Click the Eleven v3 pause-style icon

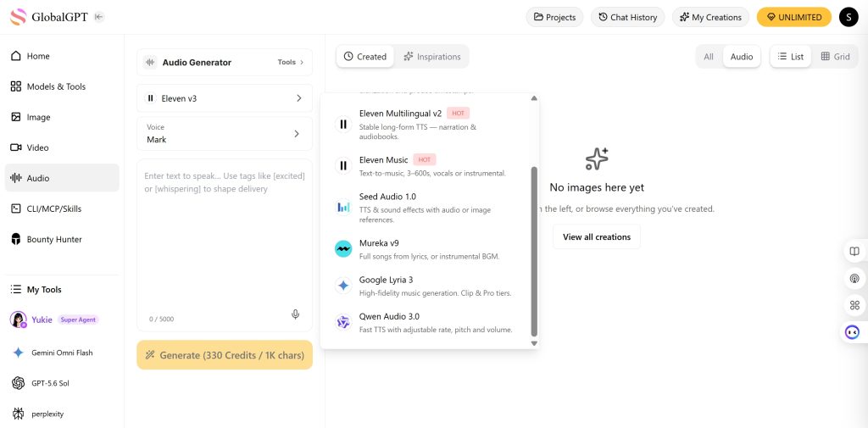(150, 98)
